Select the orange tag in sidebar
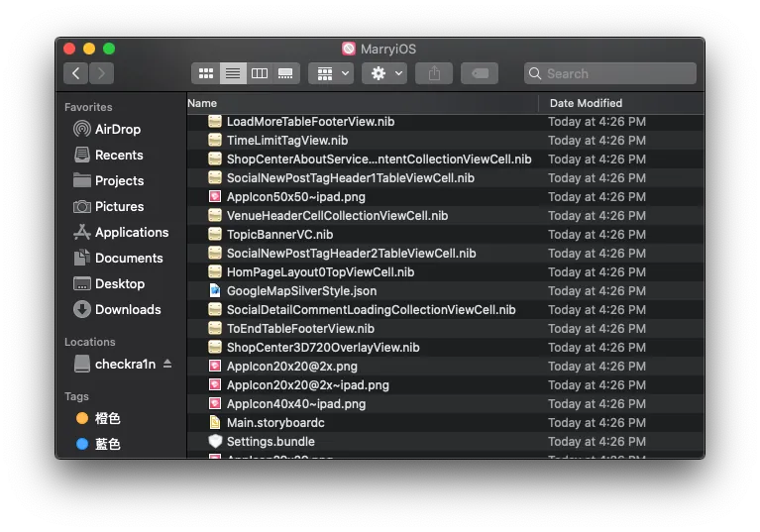The width and height of the screenshot is (760, 532). (x=107, y=418)
